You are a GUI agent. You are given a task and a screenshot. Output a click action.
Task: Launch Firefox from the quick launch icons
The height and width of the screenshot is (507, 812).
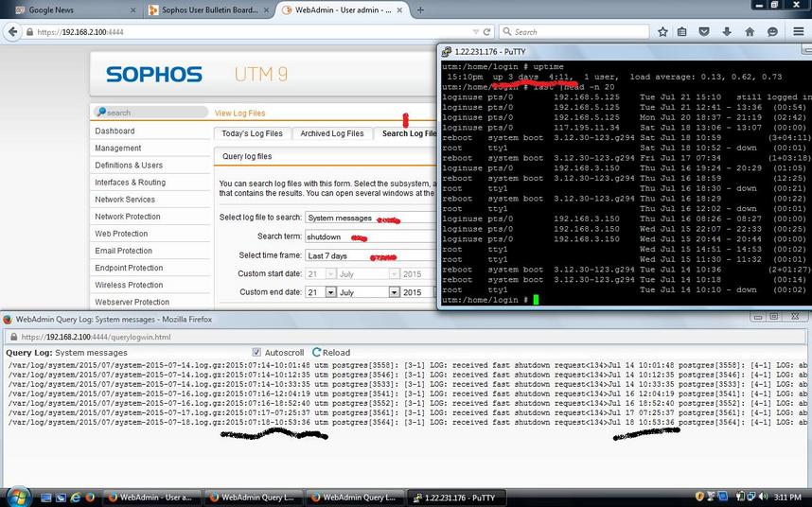click(90, 498)
